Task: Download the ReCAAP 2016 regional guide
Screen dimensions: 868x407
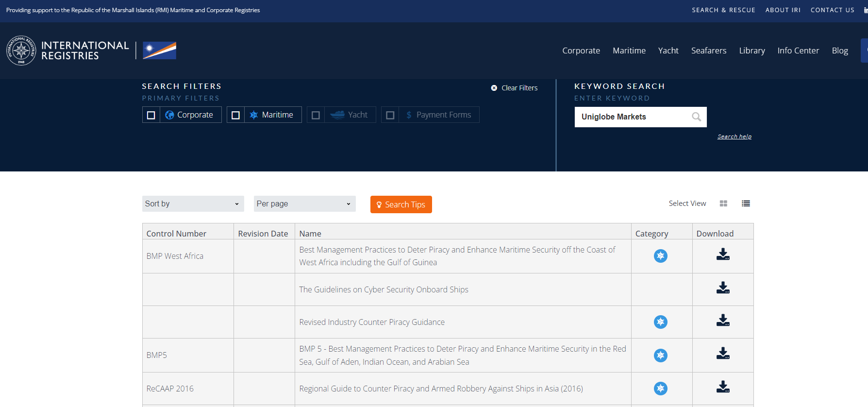Action: click(x=723, y=387)
